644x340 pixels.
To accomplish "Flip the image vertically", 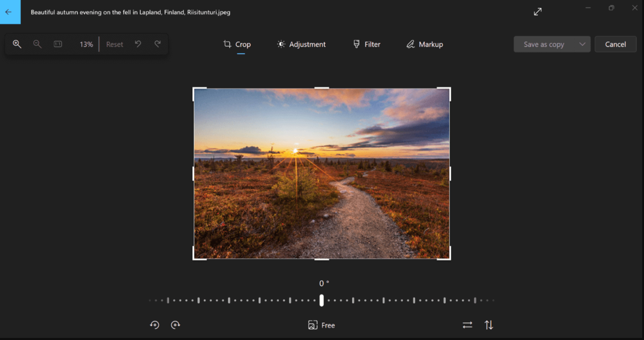I will click(x=489, y=325).
